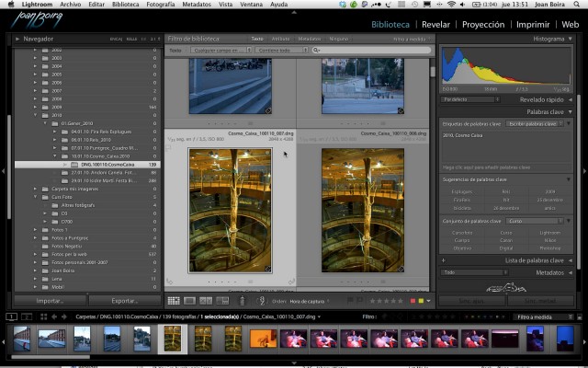Click the metadata badge on Cosmo_Caixa_100110_008 thumbnail
This screenshot has height=368, width=588.
[x=401, y=269]
